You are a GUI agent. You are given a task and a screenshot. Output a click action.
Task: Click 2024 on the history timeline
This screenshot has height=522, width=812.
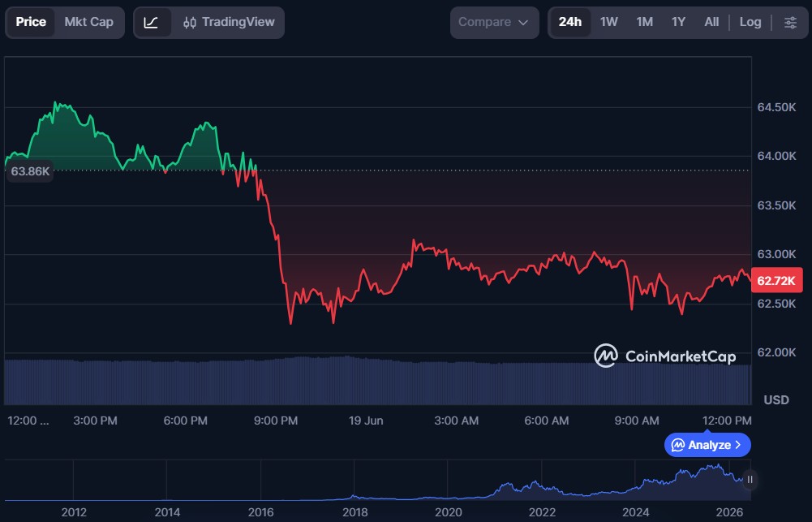click(635, 512)
